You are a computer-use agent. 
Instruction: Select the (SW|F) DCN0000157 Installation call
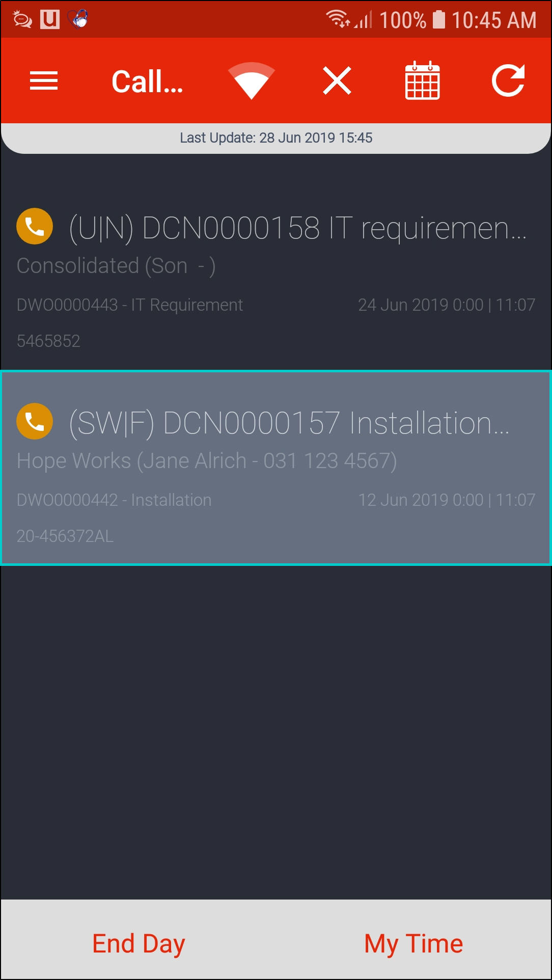276,468
